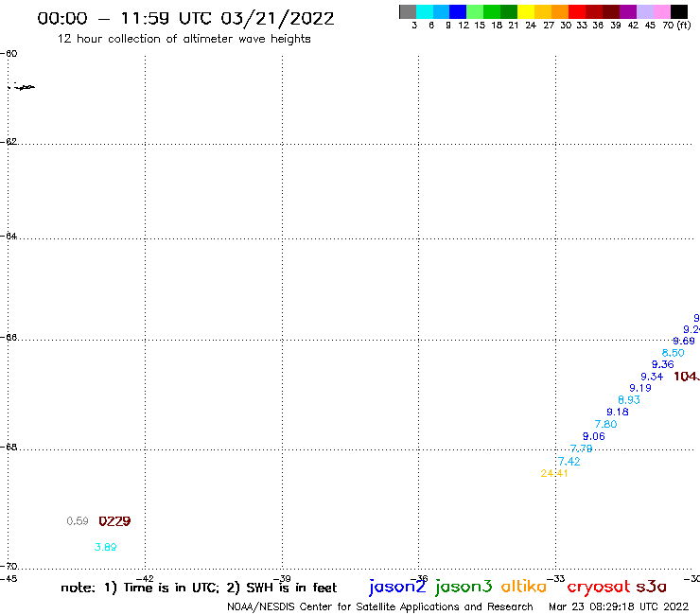Click the wave height value 7.42
Viewport: 700px width, 615px height.
(x=569, y=462)
